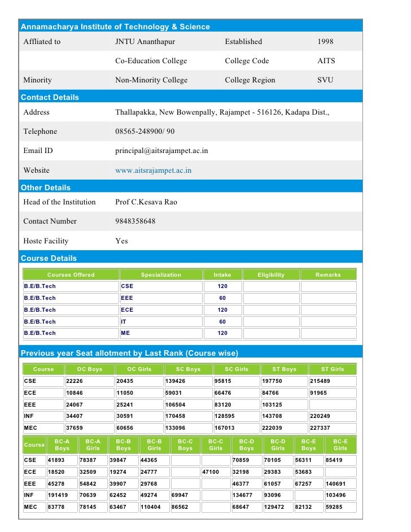Click B.E/B.Tech in the ME row
This screenshot has height=532, width=411.
(x=40, y=333)
